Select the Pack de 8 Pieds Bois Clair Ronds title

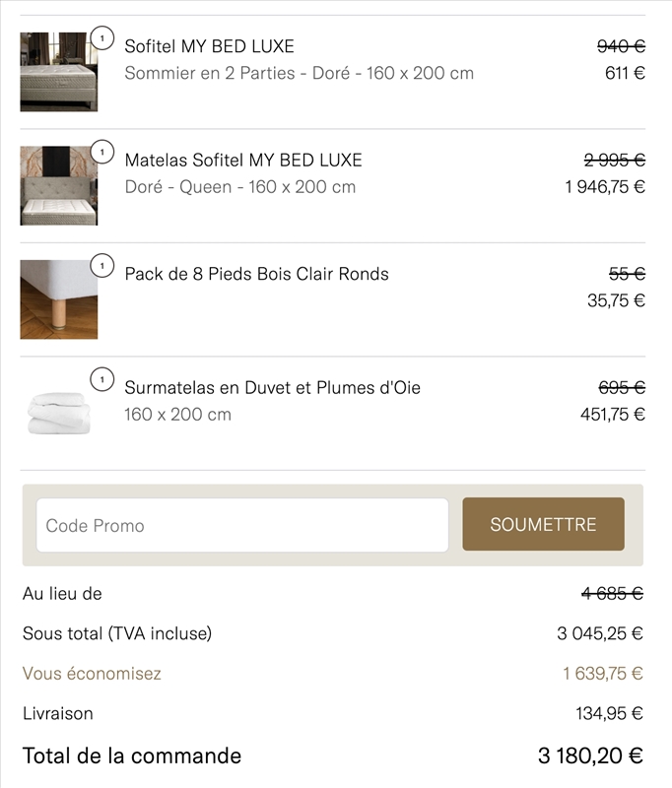[258, 274]
